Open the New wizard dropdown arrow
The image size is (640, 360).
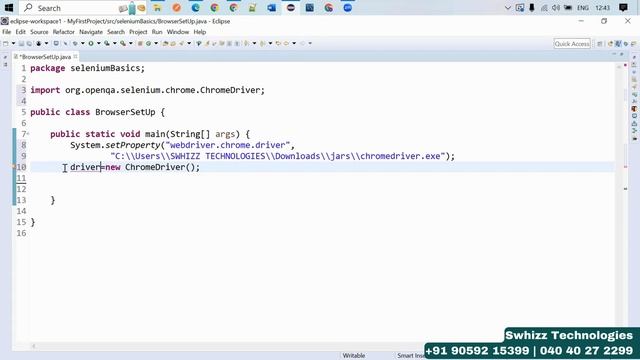point(13,43)
